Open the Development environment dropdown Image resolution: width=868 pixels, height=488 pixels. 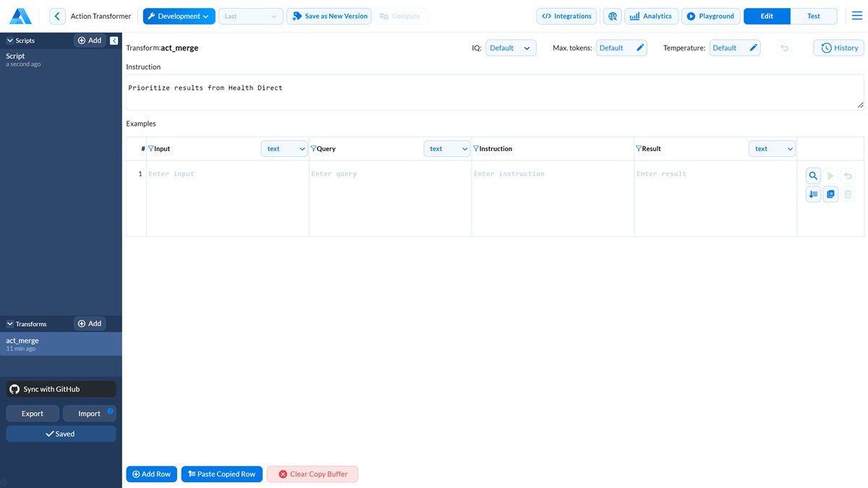point(179,16)
